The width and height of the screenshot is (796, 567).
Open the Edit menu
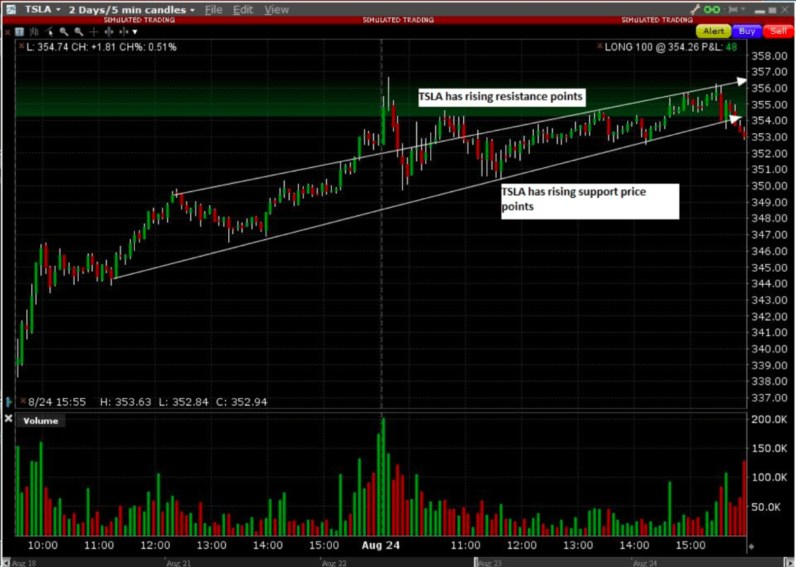coord(243,10)
